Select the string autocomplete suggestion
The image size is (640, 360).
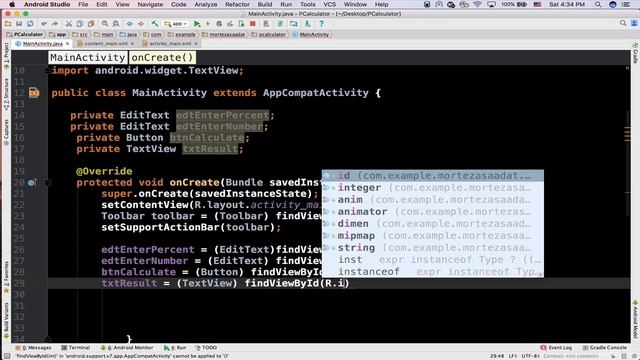click(433, 248)
